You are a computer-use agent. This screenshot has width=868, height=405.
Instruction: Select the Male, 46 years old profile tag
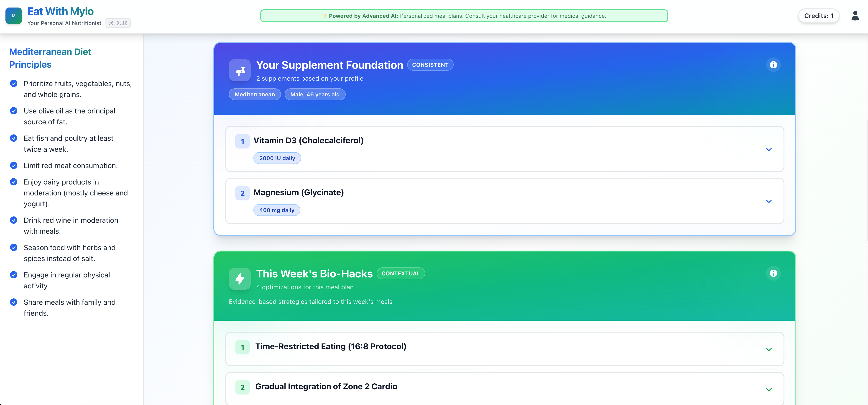315,94
